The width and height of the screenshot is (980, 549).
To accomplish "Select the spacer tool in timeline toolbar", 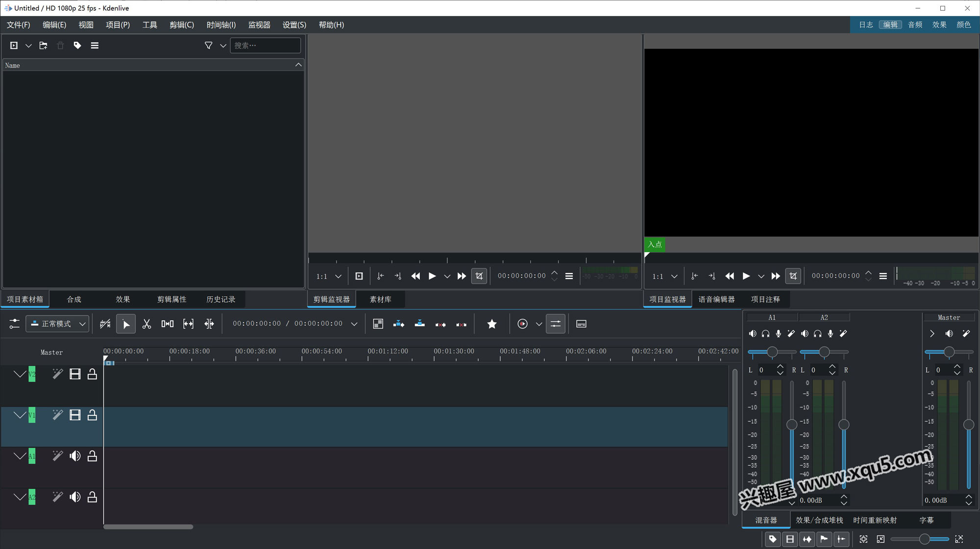I will pos(168,324).
